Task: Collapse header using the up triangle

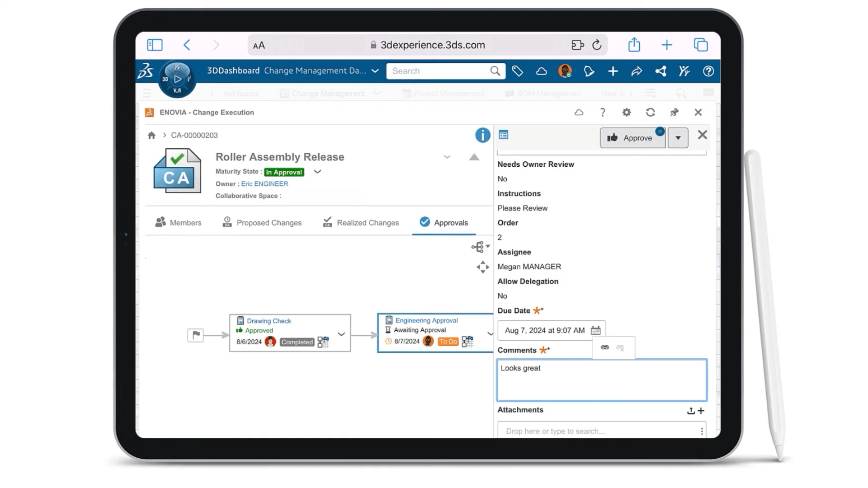Action: [x=474, y=157]
